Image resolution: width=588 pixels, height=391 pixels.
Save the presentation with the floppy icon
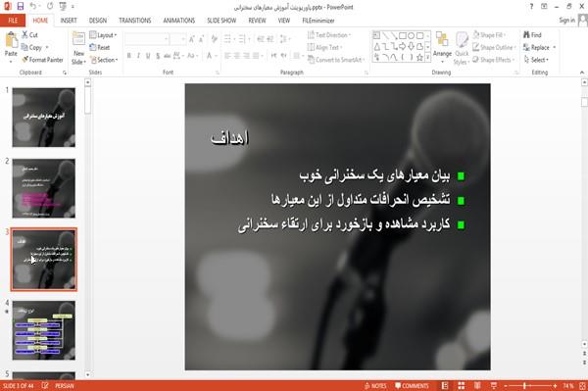pos(21,7)
